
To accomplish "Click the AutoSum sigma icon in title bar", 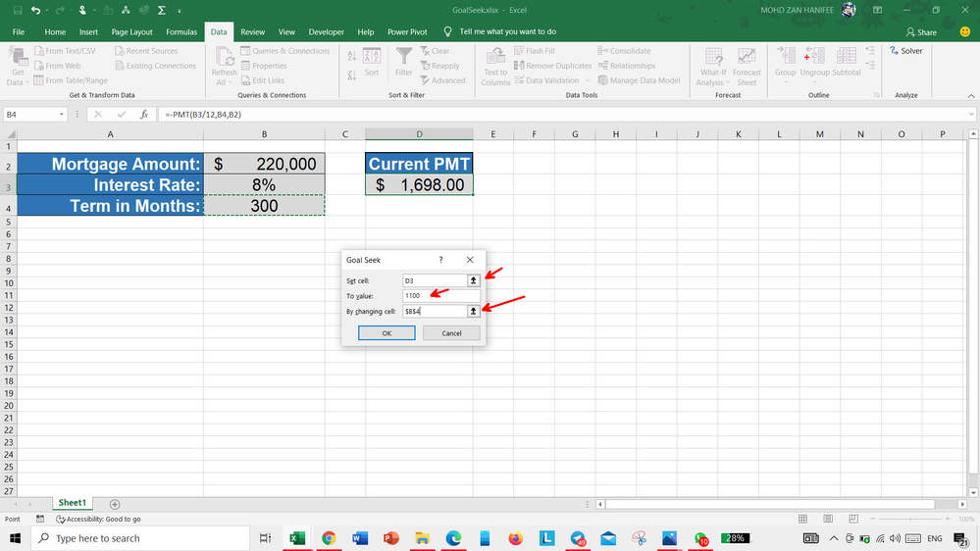I will (161, 10).
